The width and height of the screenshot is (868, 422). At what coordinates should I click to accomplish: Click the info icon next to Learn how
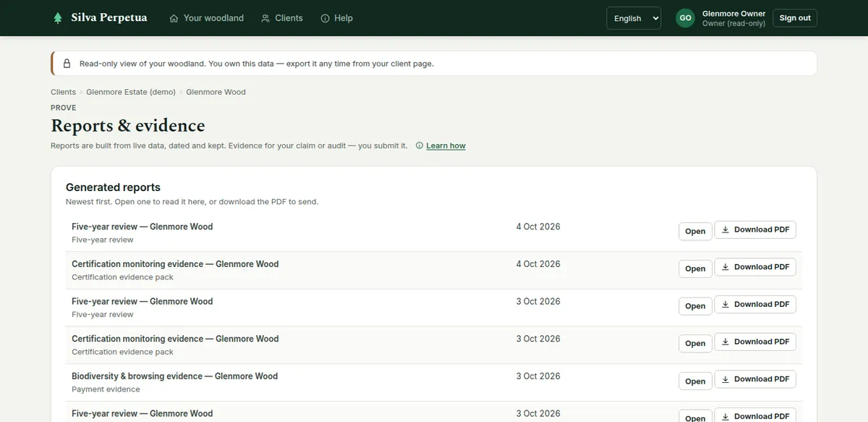(420, 145)
